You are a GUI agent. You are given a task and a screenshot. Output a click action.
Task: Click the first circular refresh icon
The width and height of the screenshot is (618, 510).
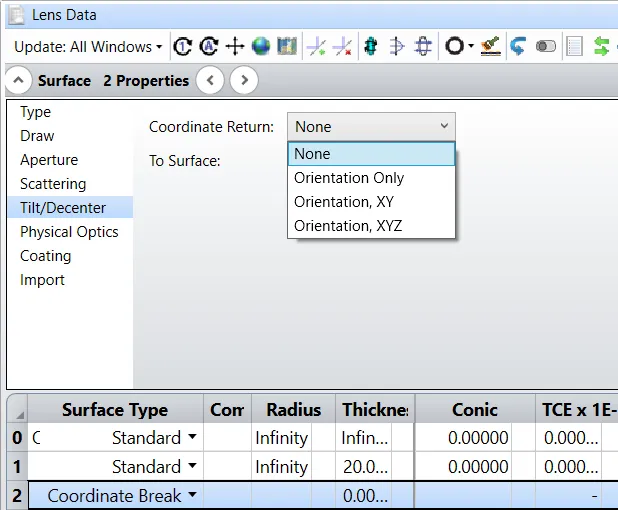(x=182, y=47)
